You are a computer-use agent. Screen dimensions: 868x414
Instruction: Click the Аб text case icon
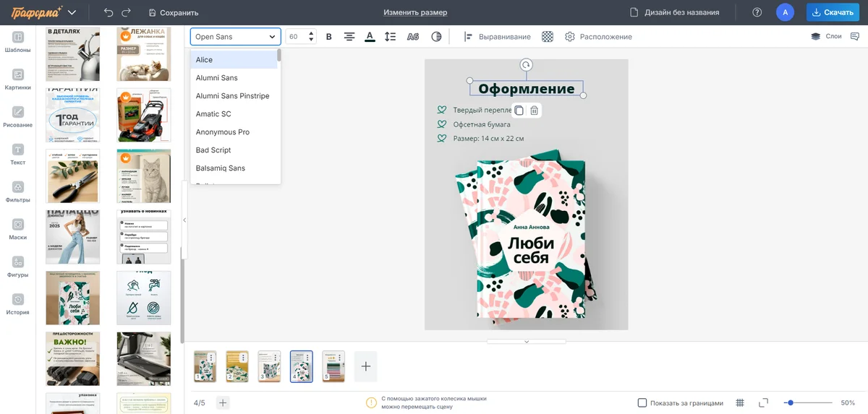click(x=412, y=37)
